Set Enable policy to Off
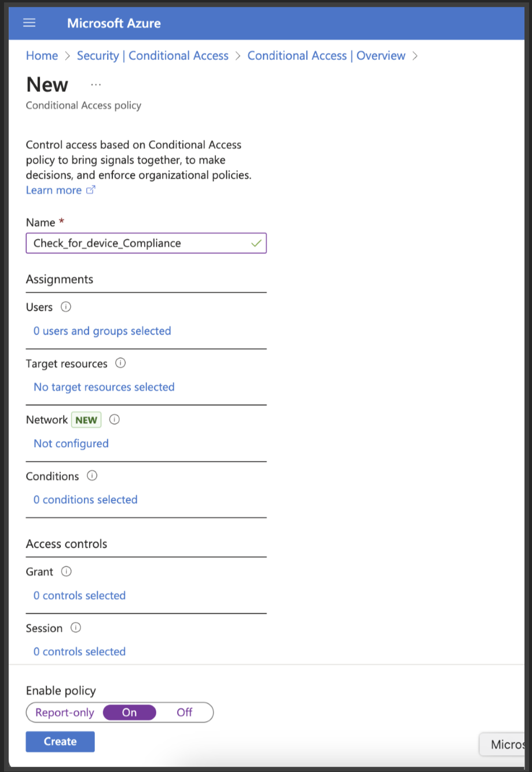 pyautogui.click(x=184, y=712)
